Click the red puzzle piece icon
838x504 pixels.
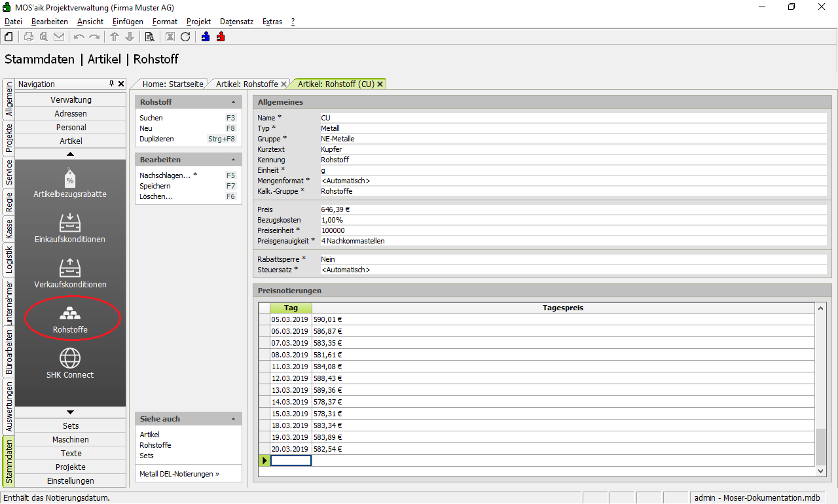tap(221, 37)
